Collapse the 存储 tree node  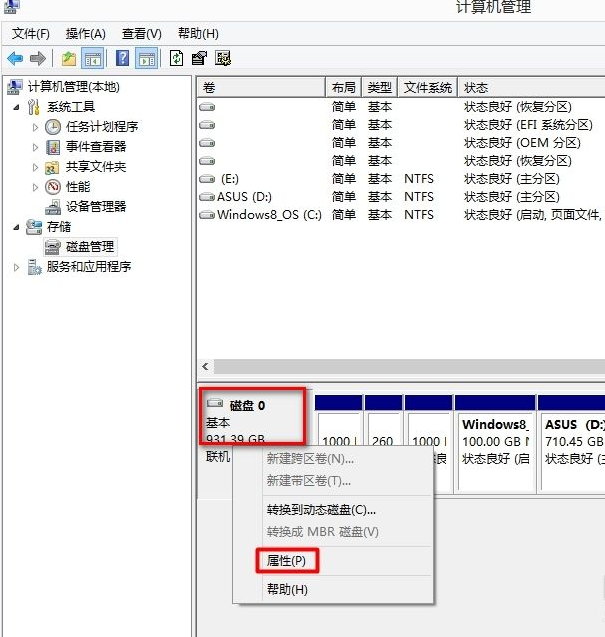click(17, 227)
